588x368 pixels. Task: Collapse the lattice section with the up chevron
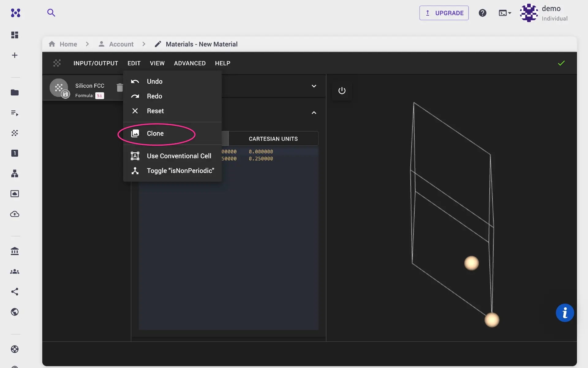click(x=314, y=113)
